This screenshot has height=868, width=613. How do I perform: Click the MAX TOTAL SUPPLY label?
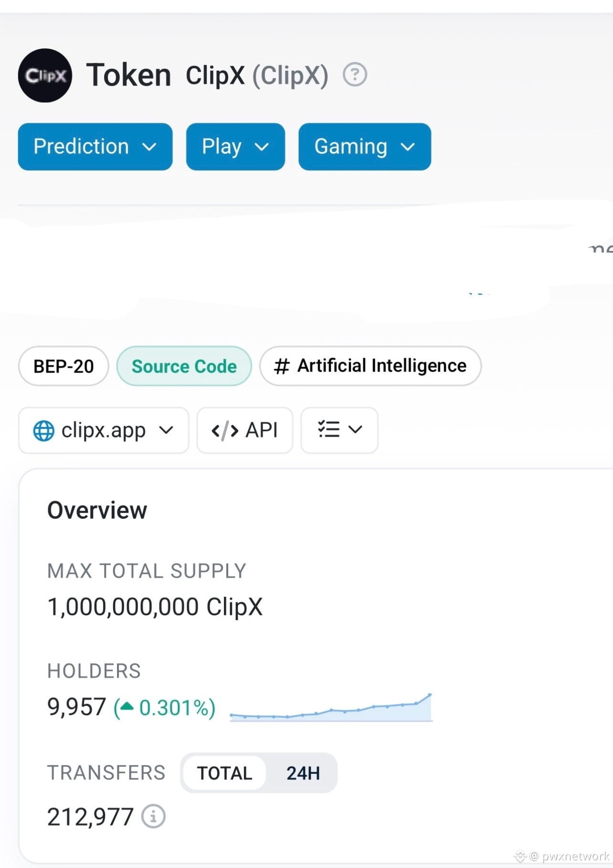point(147,571)
